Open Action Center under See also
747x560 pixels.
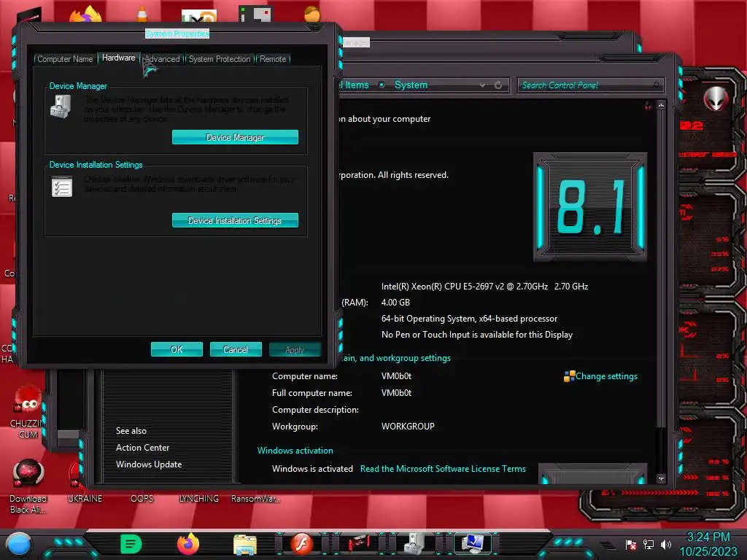[x=142, y=448]
